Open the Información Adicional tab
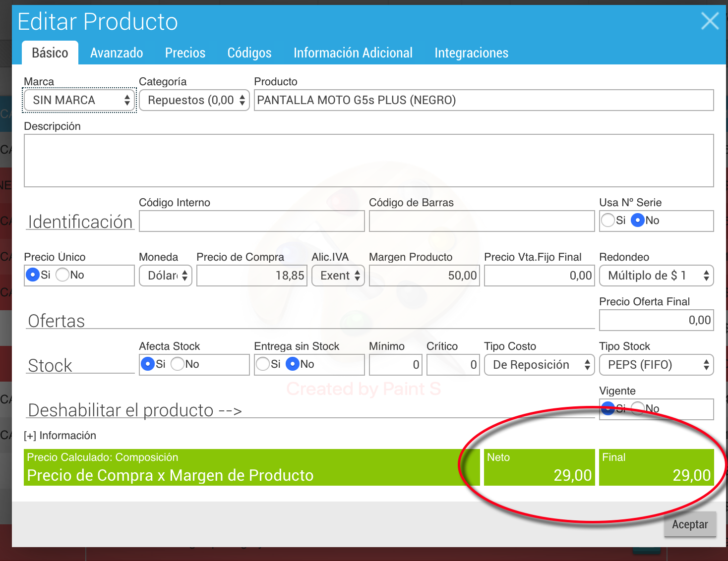Image resolution: width=728 pixels, height=561 pixels. tap(353, 53)
